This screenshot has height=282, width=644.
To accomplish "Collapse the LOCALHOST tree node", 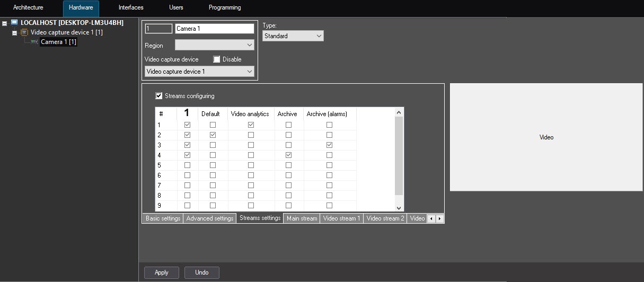I will click(x=5, y=23).
